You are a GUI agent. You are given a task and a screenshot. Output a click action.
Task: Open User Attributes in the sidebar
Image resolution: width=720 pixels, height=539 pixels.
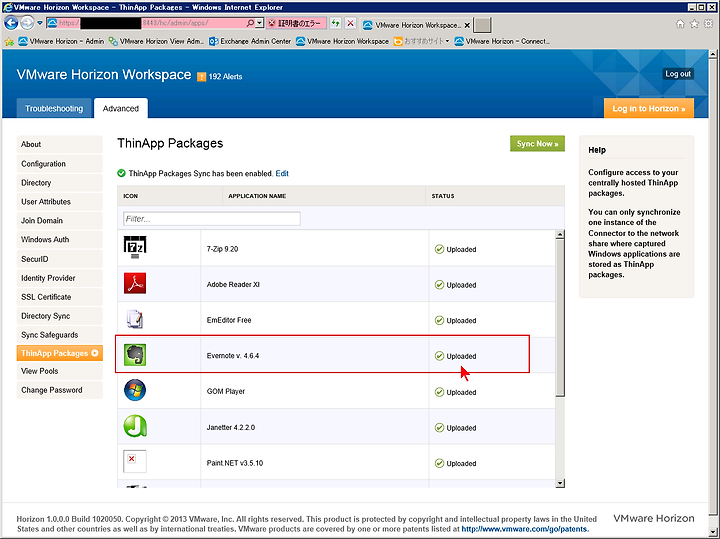[x=60, y=202]
